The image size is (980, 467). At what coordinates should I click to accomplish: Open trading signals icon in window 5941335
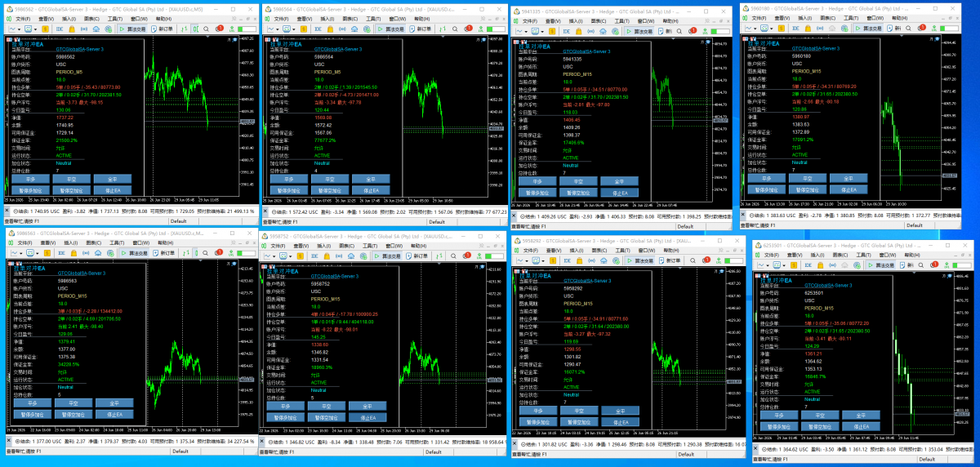[x=590, y=31]
